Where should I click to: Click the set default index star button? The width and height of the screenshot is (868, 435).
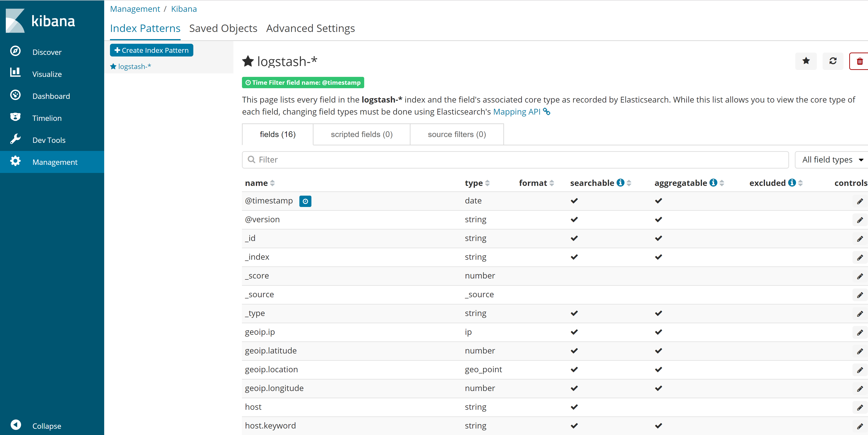coord(806,61)
